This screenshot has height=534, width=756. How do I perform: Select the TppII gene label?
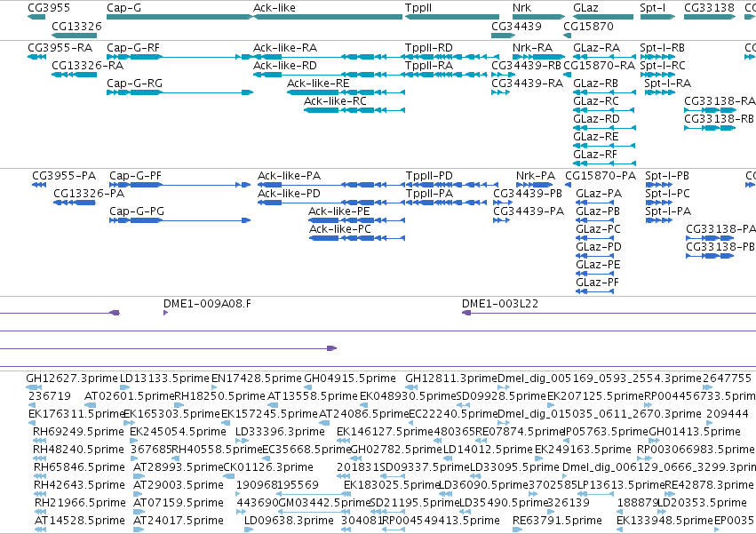418,8
